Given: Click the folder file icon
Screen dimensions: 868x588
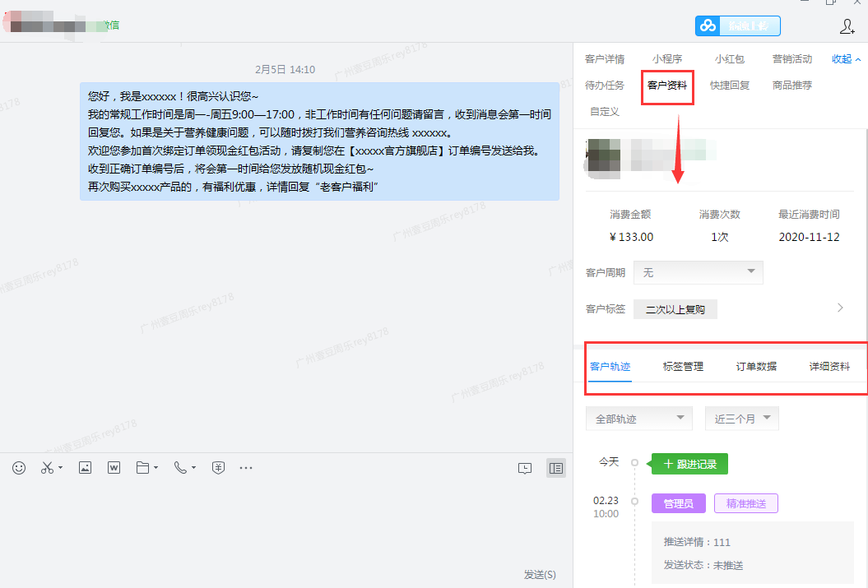Looking at the screenshot, I should [143, 468].
